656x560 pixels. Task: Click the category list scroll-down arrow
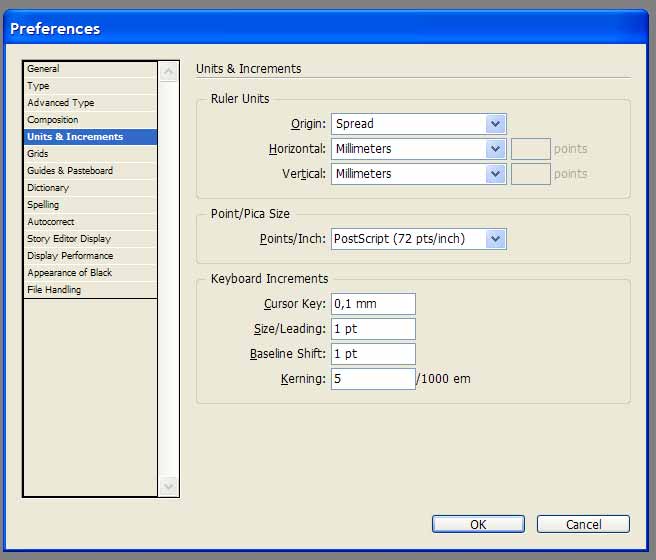(x=169, y=486)
